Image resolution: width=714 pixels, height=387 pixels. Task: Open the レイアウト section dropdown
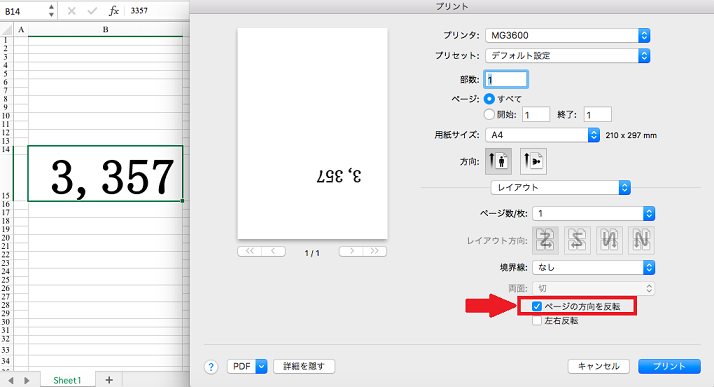pyautogui.click(x=561, y=188)
